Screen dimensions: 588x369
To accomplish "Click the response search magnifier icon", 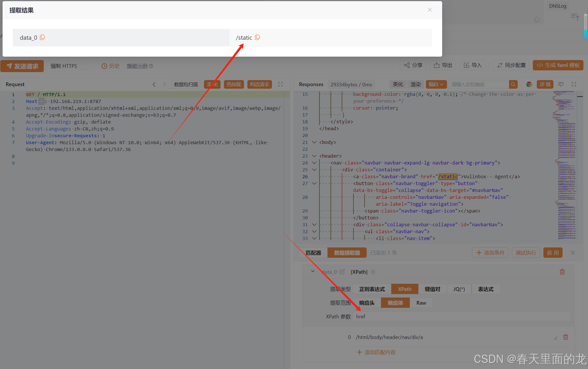I will (513, 84).
